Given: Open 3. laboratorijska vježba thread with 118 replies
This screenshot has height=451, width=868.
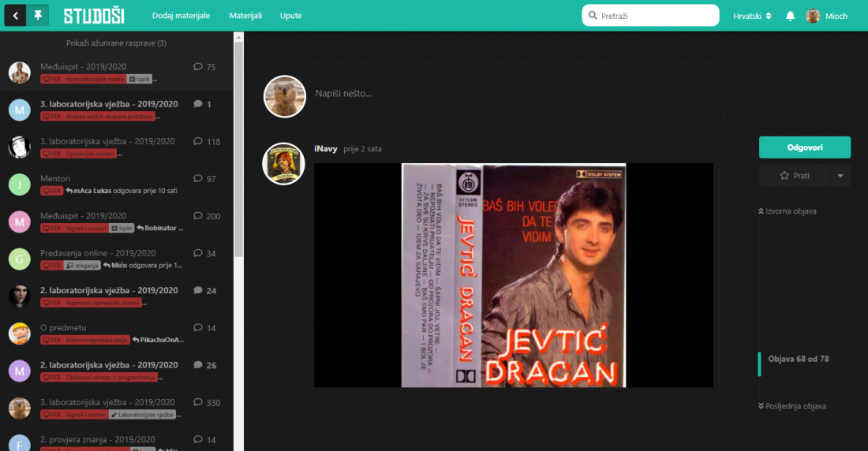Looking at the screenshot, I should coord(107,141).
